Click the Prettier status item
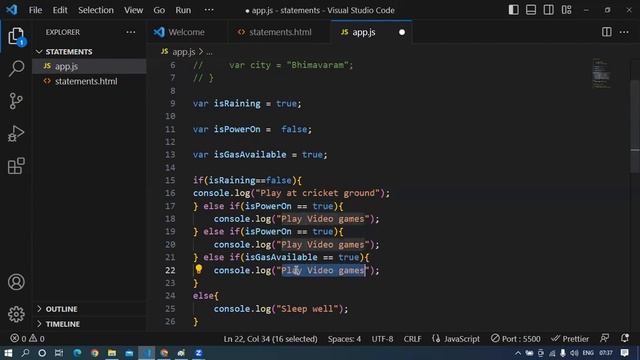Screen dimensions: 640x360 tap(570, 338)
